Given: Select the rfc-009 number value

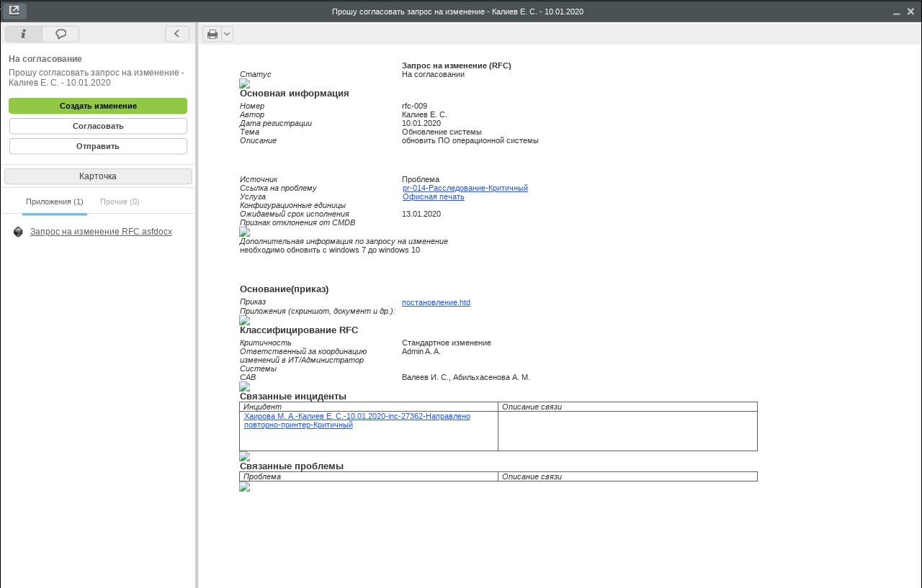Looking at the screenshot, I should point(414,106).
